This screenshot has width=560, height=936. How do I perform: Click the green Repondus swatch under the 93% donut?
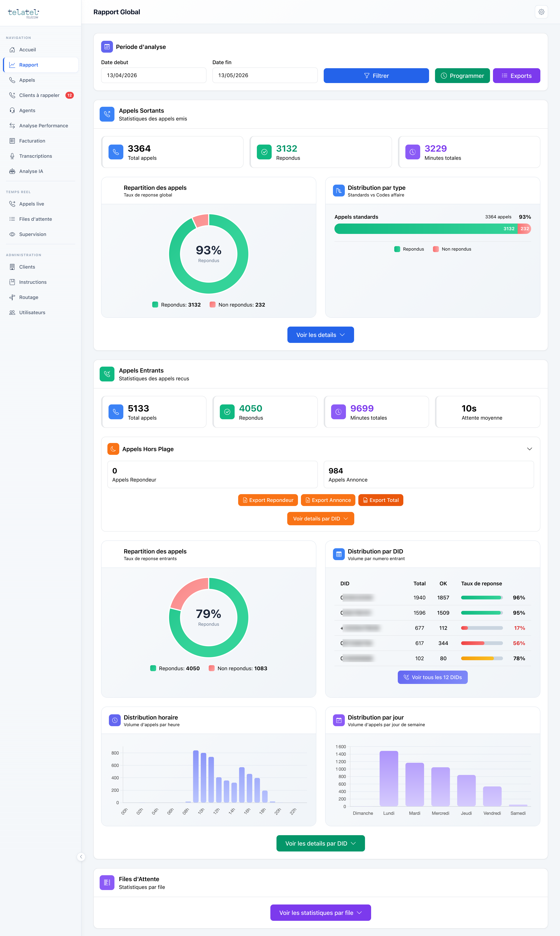[x=155, y=305]
